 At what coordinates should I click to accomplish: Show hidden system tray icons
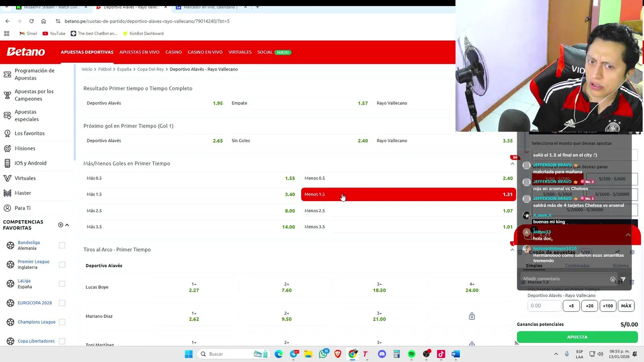tap(556, 354)
